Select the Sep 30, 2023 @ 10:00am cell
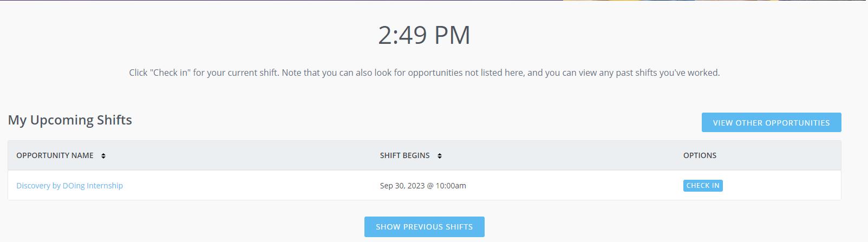 [x=423, y=186]
